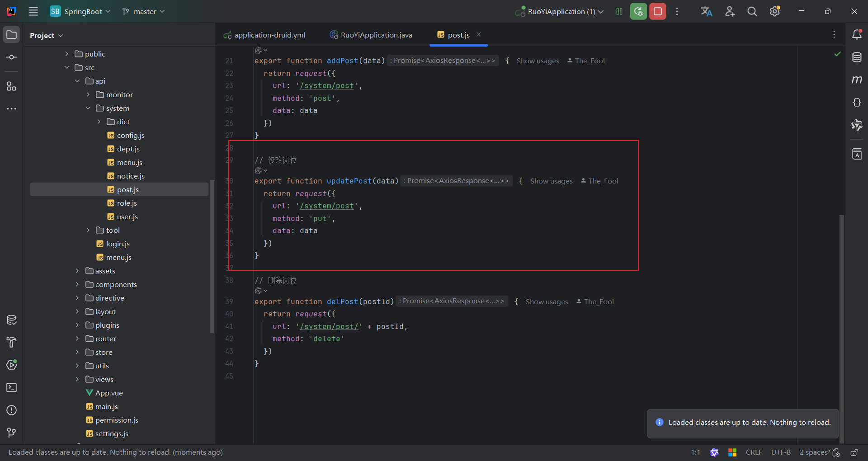Viewport: 868px width, 461px height.
Task: Click the green inspection checkmark
Action: 837,54
